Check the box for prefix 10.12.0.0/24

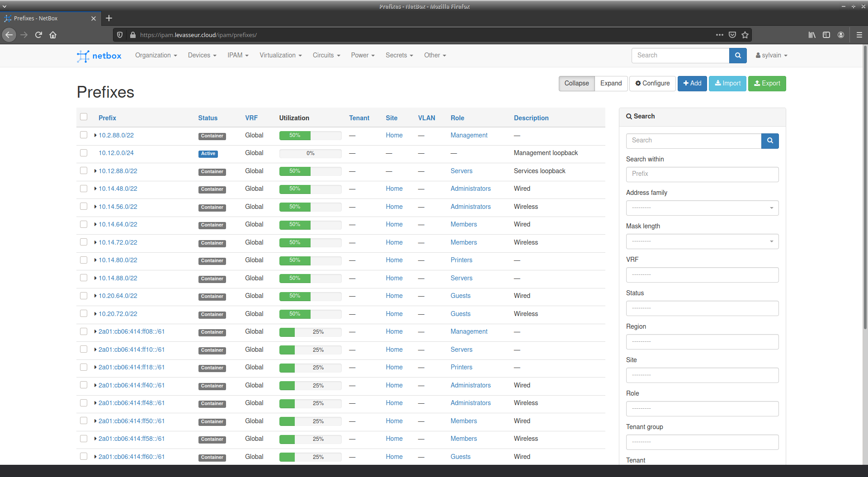pyautogui.click(x=84, y=153)
